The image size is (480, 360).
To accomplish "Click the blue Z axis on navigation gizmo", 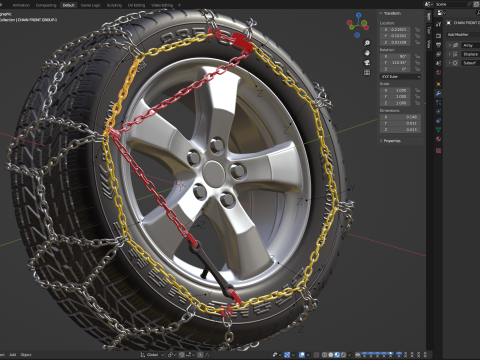I will click(x=359, y=15).
